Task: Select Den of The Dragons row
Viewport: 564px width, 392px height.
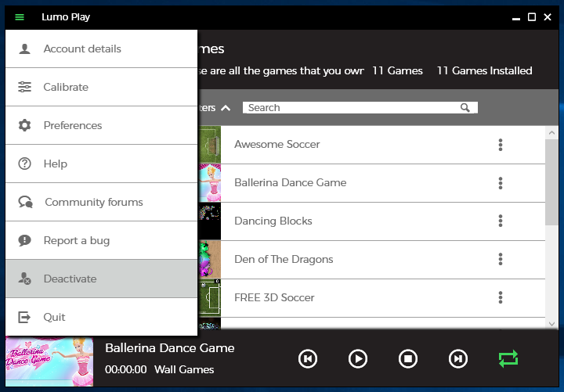Action: click(371, 260)
